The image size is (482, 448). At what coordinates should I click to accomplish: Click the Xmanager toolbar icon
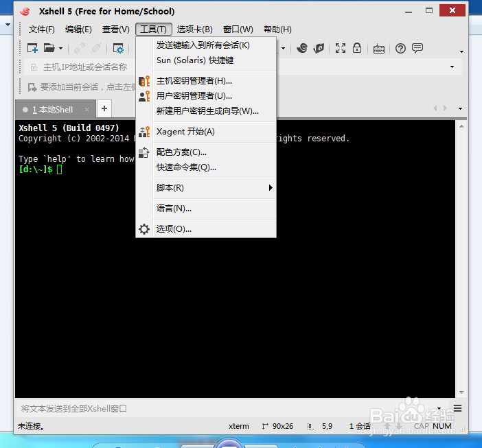coord(319,48)
